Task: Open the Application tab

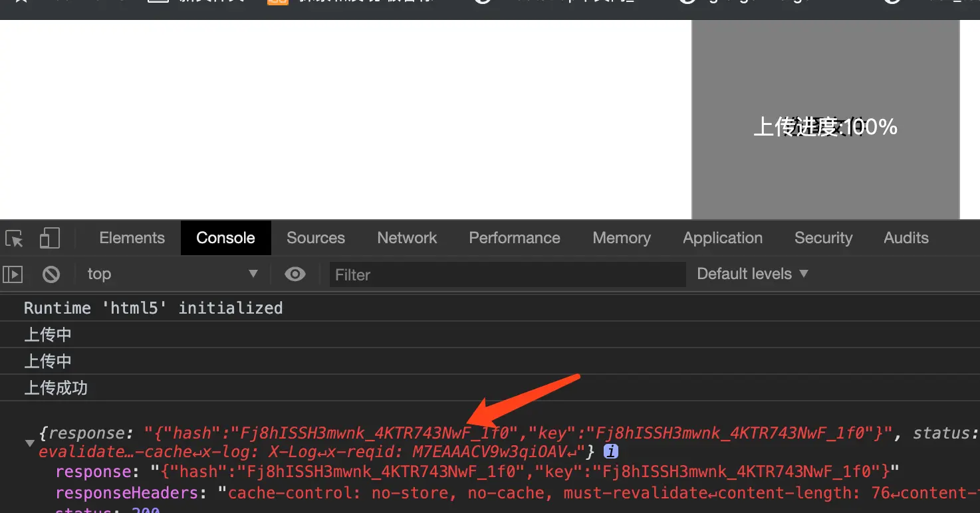Action: pos(723,238)
